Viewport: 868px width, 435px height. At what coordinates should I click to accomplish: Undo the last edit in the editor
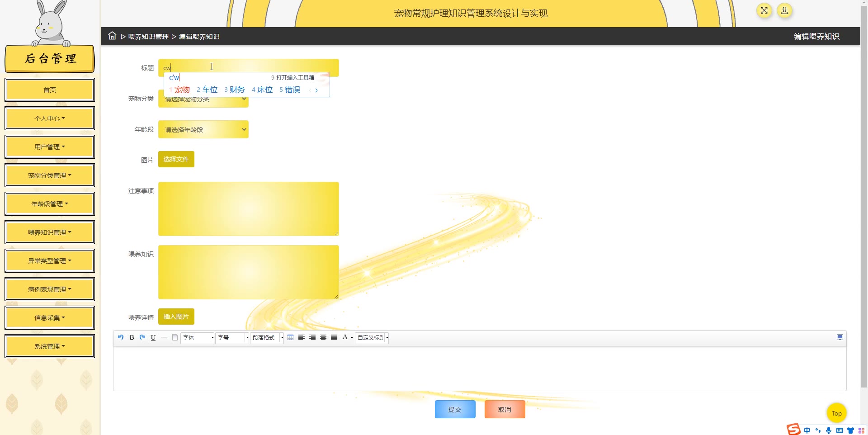(121, 337)
